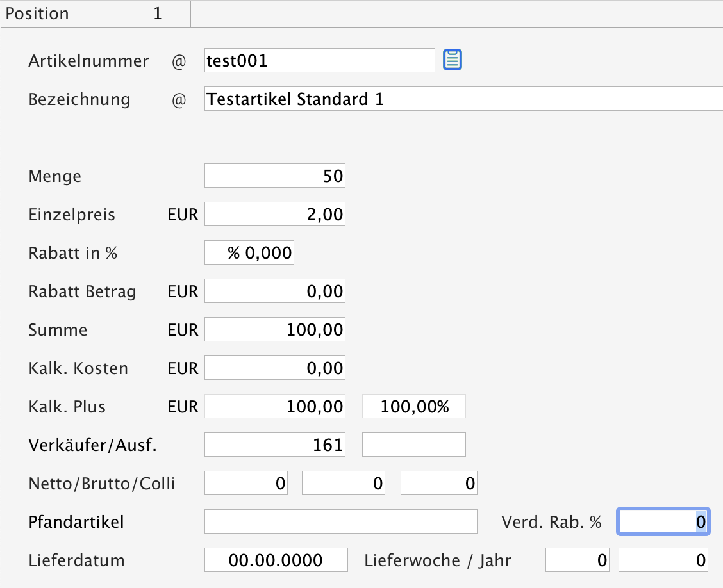This screenshot has height=588, width=723.
Task: Click the article list icon beside Artikelnummer
Action: point(453,60)
